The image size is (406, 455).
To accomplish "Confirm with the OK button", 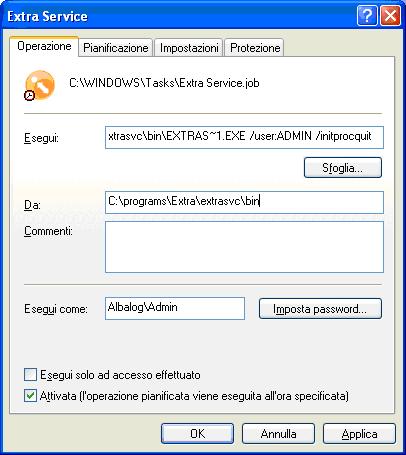I will click(197, 434).
